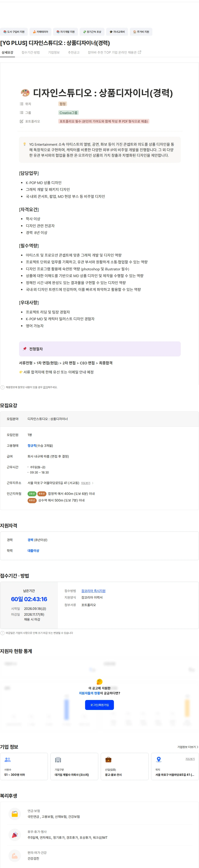Open 지도보기 link in the 위치 card

(190, 759)
